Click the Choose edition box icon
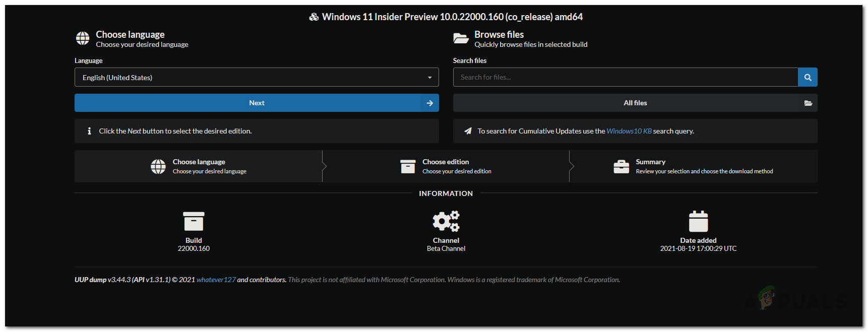868x332 pixels. 407,166
